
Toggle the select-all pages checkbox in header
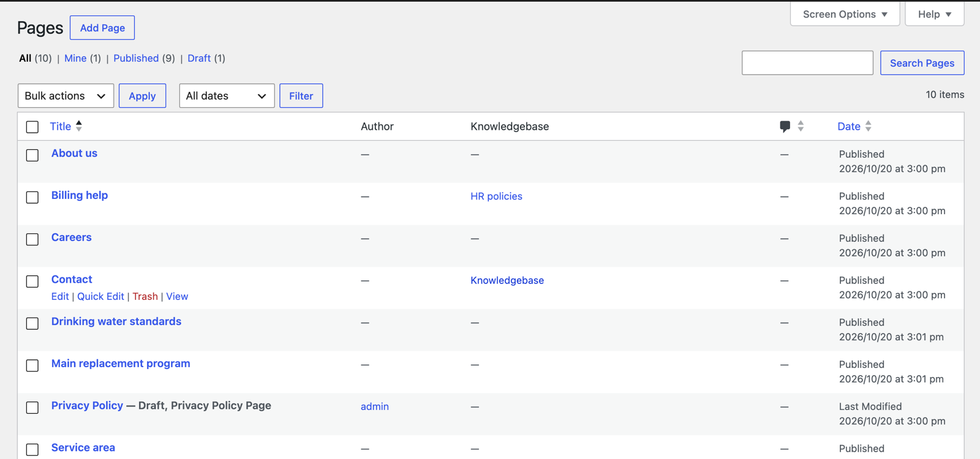32,127
